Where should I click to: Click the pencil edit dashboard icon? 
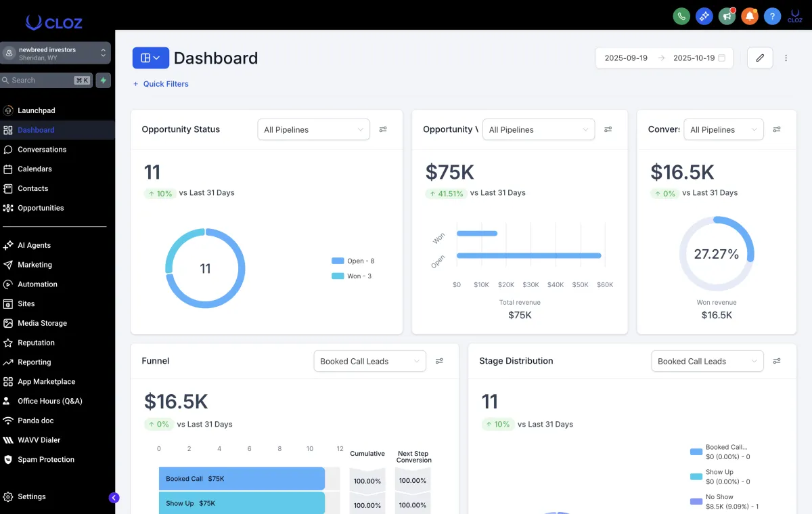pyautogui.click(x=760, y=58)
